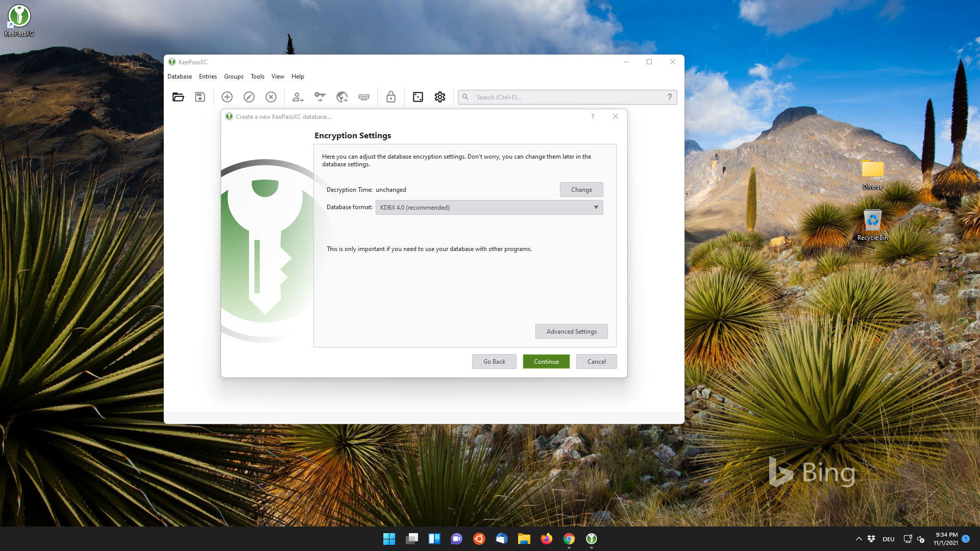This screenshot has height=551, width=980.
Task: Click the Cancel button
Action: click(596, 361)
